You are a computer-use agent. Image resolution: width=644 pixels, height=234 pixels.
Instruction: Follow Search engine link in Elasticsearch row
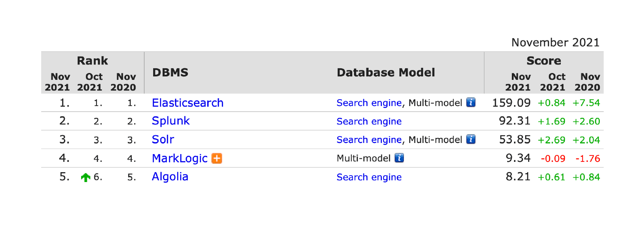click(x=369, y=103)
